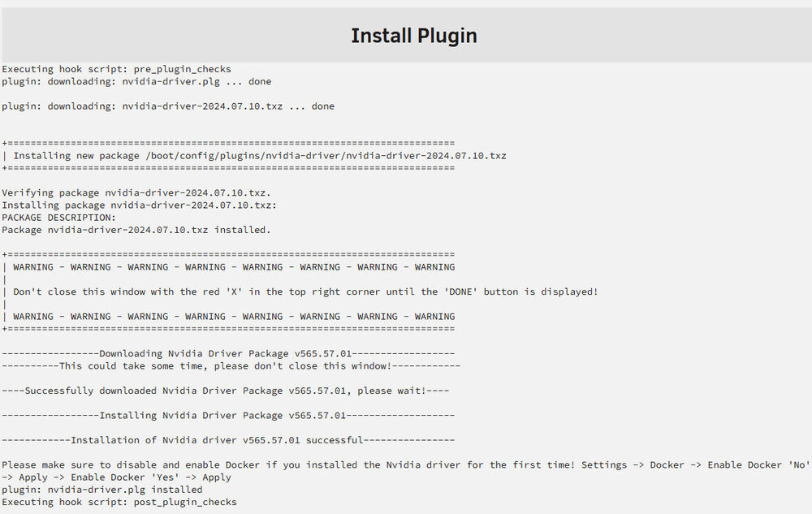The width and height of the screenshot is (812, 514).
Task: Click the Installation of Nvidia driver successful line
Action: coord(228,440)
